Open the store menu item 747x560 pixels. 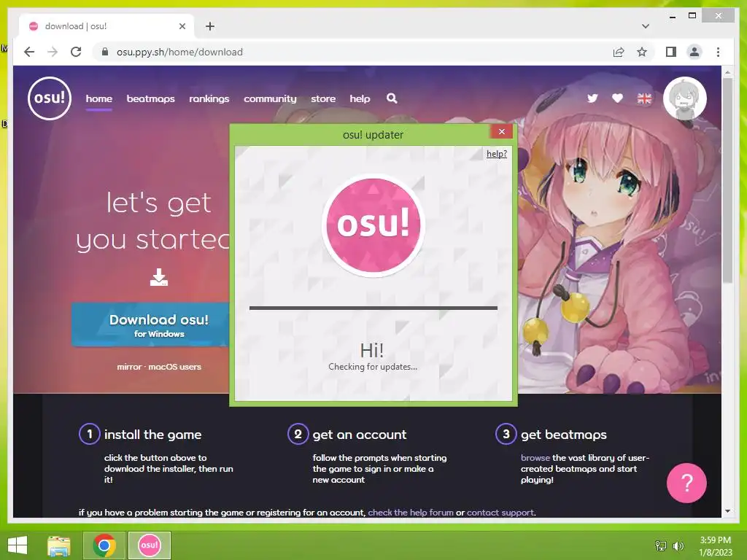323,98
